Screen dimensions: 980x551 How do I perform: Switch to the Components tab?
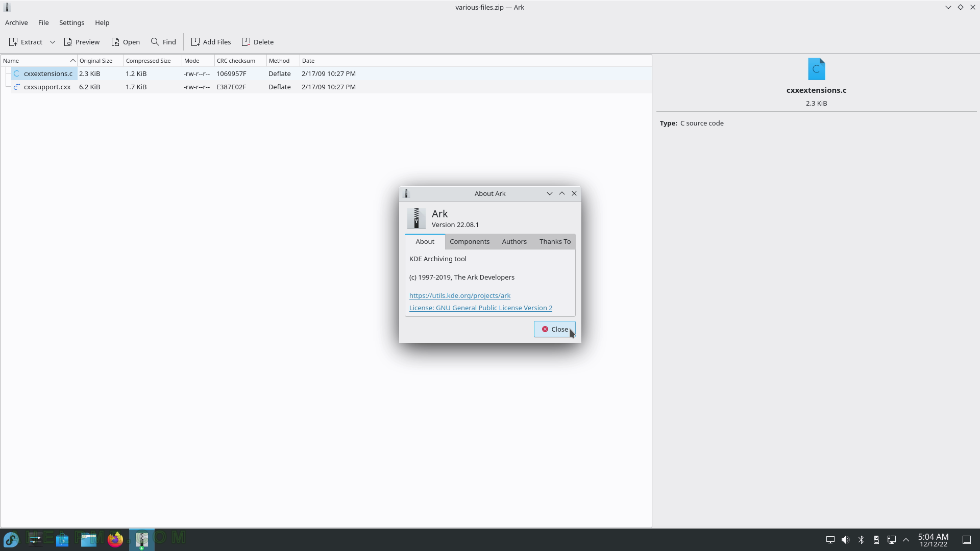tap(470, 241)
